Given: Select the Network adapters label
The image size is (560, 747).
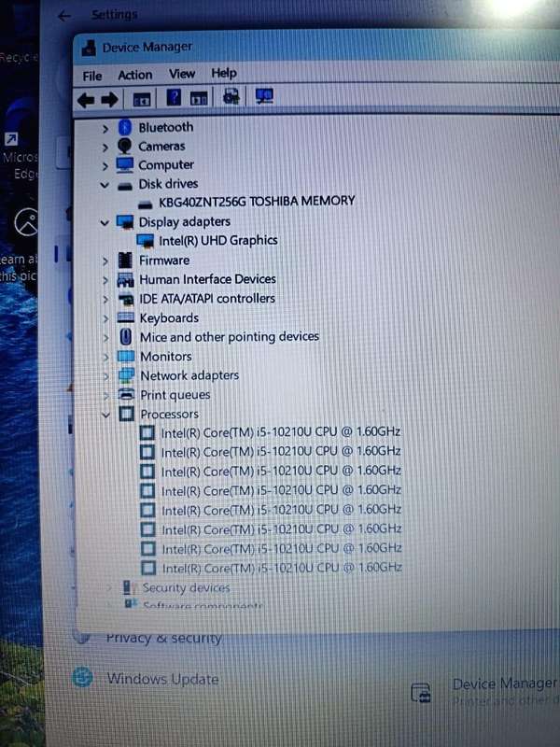Looking at the screenshot, I should click(189, 376).
